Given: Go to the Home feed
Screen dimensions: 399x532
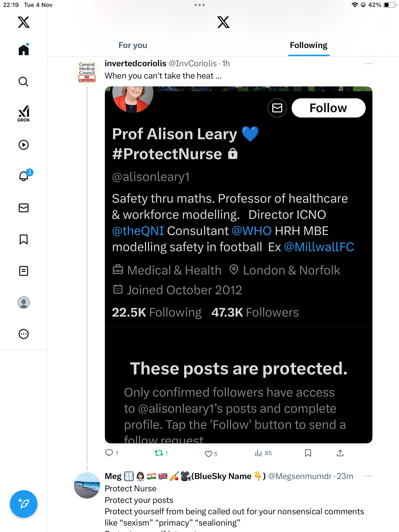Looking at the screenshot, I should point(24,50).
